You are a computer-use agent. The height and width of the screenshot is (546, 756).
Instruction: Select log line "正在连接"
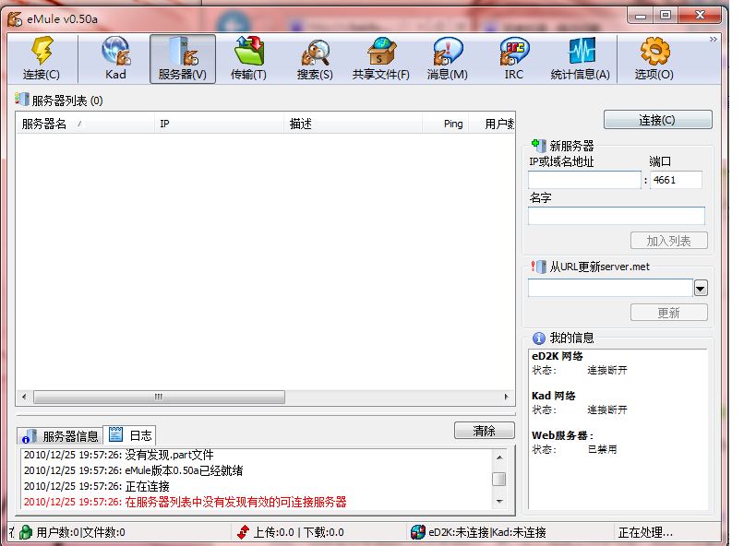[x=96, y=486]
